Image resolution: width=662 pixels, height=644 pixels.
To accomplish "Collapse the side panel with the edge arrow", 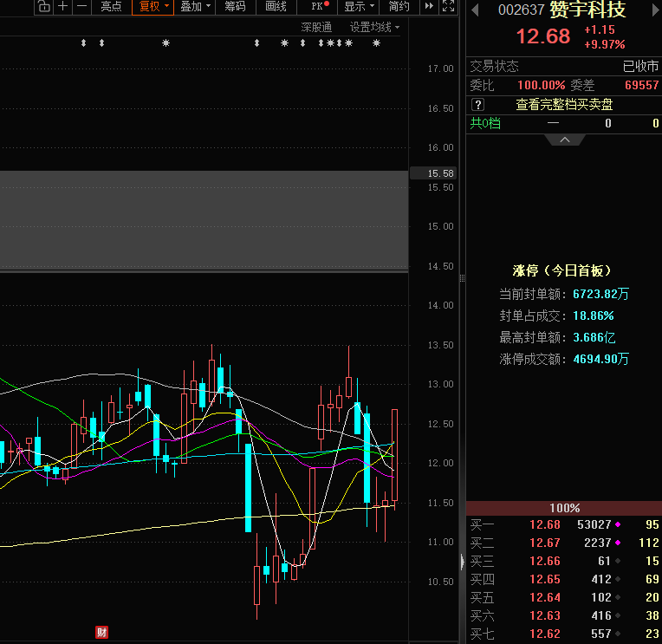I will pos(463,562).
